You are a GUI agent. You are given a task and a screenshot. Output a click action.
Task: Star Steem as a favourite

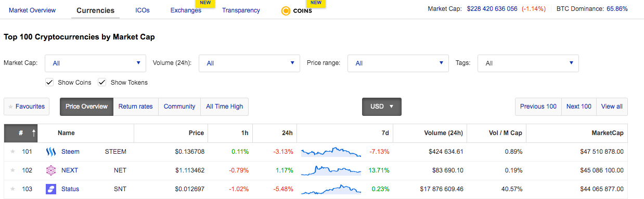12,152
